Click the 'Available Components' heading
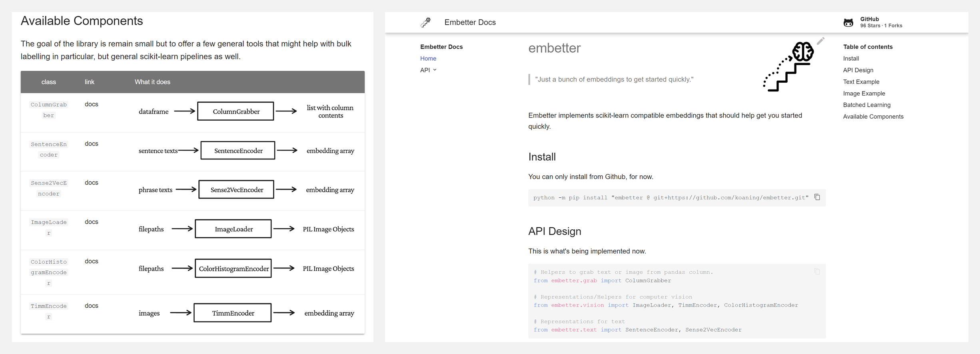The width and height of the screenshot is (980, 354). 82,21
